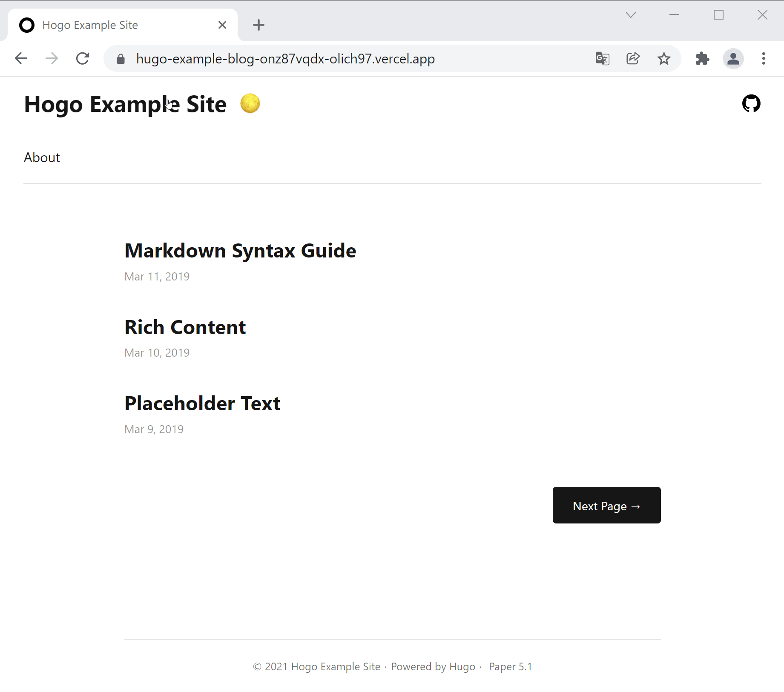Image resolution: width=784 pixels, height=692 pixels.
Task: Click the address bar URL field
Action: click(285, 59)
